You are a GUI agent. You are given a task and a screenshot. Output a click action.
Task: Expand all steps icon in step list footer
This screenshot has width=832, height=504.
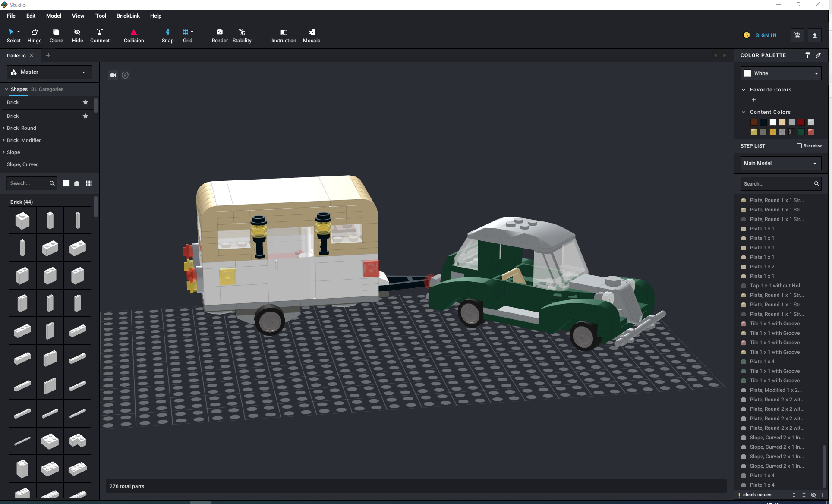[x=804, y=495]
